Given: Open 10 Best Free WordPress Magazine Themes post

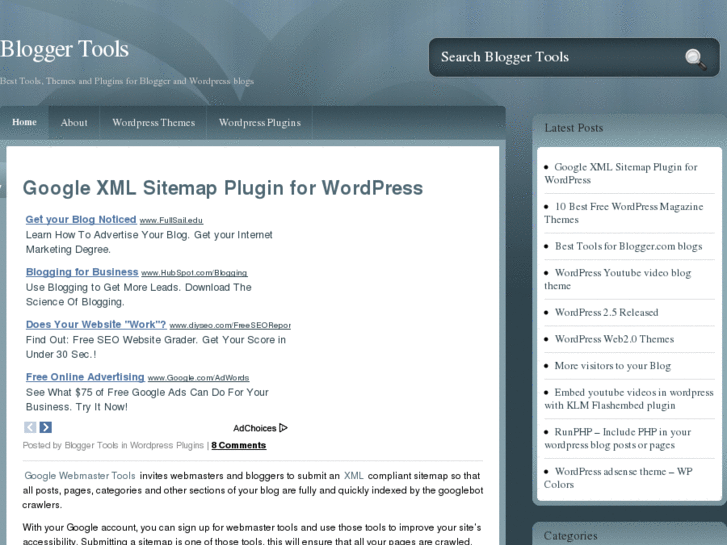Looking at the screenshot, I should (624, 213).
